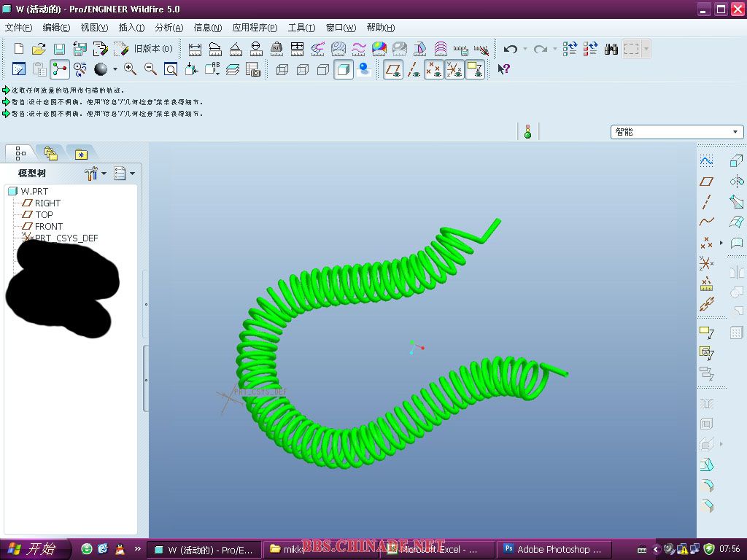This screenshot has width=747, height=560.
Task: Open the angle measurement analysis tool
Action: (236, 49)
